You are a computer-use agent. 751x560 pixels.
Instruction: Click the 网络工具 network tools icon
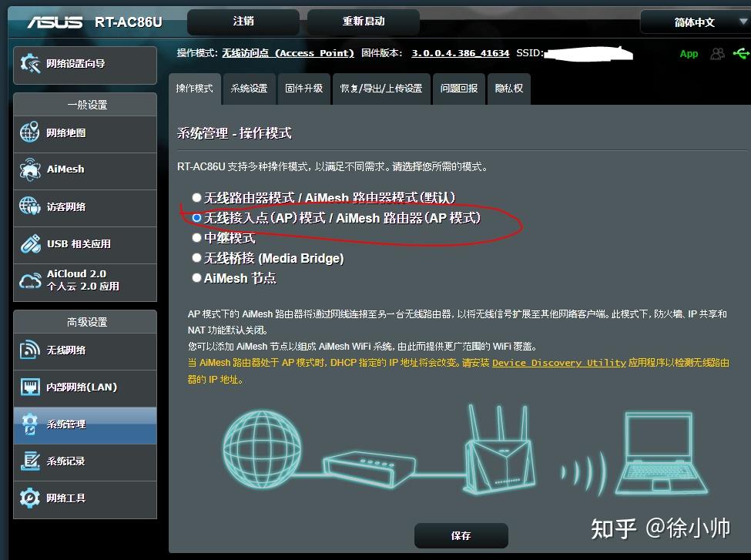(30, 498)
